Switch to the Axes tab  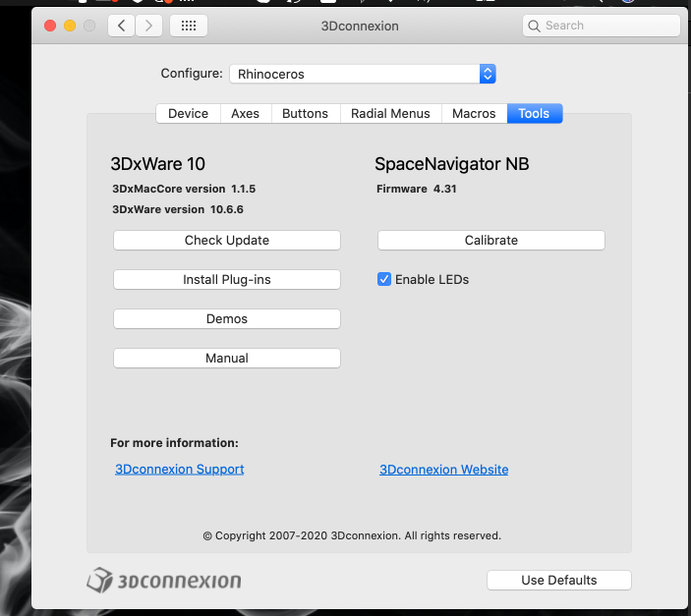(246, 114)
